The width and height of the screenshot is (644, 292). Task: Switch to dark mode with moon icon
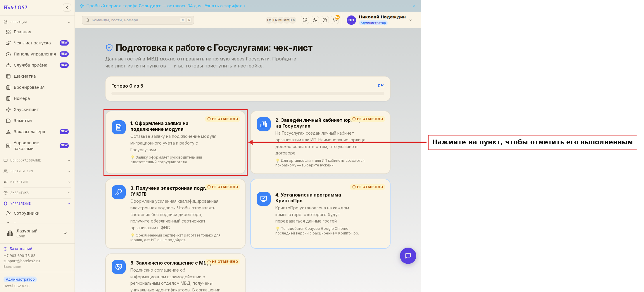(x=315, y=20)
